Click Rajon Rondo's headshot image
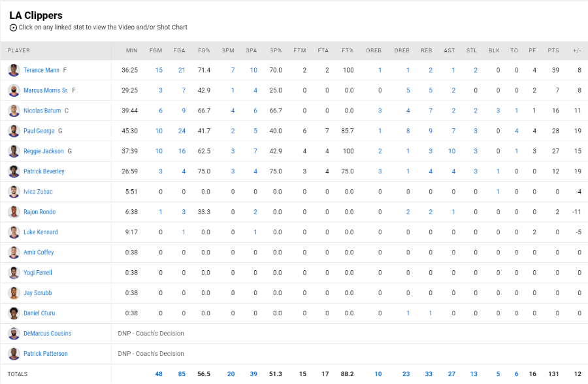 [14, 212]
